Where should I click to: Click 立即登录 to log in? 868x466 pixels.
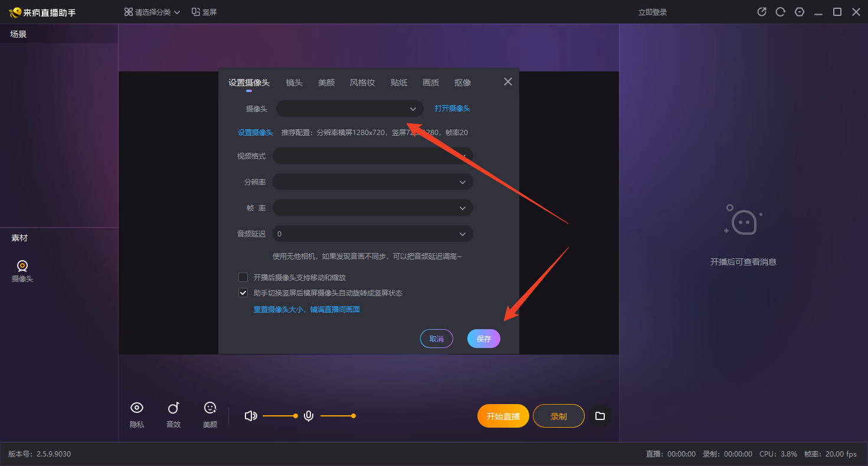[x=652, y=11]
